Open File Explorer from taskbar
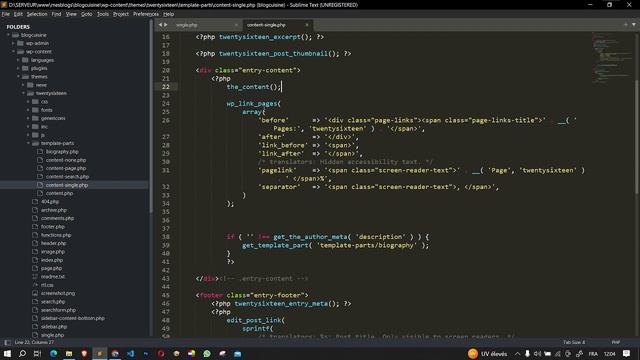 (x=69, y=353)
